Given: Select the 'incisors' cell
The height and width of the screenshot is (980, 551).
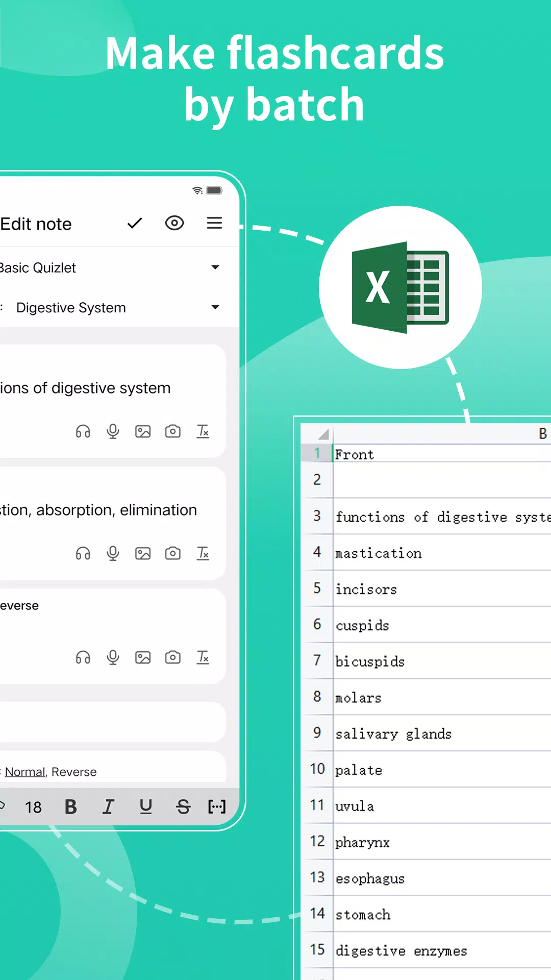Looking at the screenshot, I should (x=442, y=589).
